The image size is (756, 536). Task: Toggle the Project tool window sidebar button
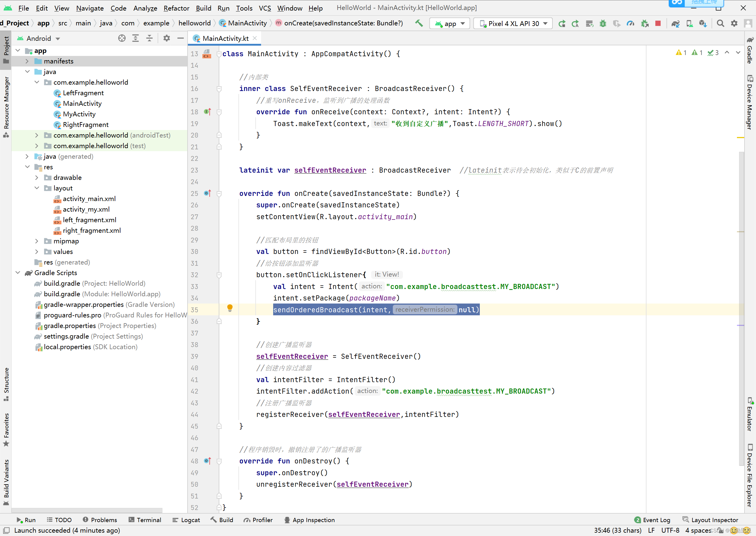[6, 50]
